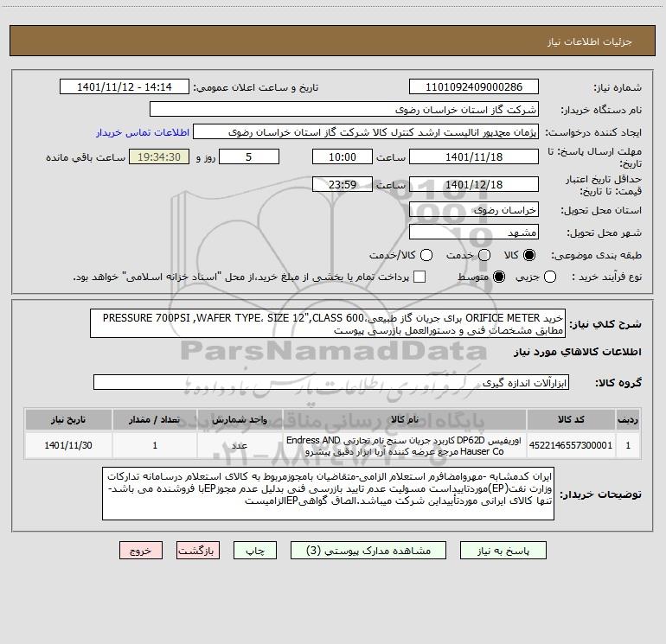Select the کالا radio button
Screen dimensions: 666x644
point(529,255)
